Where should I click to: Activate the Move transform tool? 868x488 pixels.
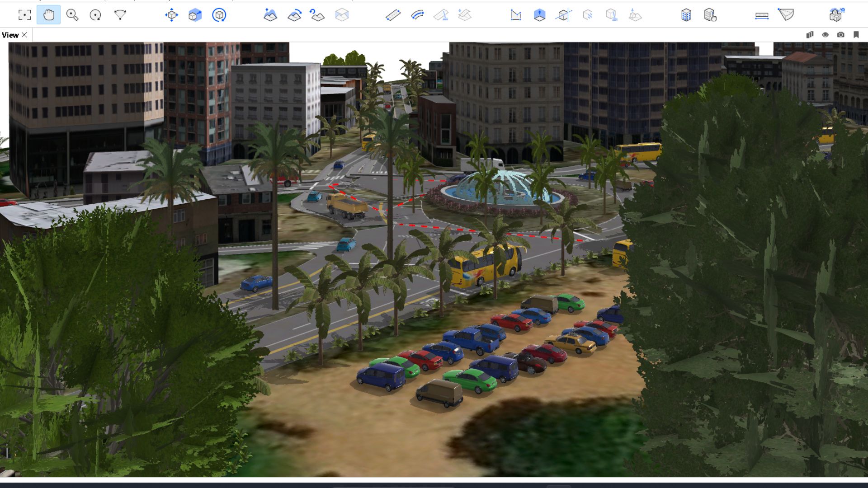[171, 15]
